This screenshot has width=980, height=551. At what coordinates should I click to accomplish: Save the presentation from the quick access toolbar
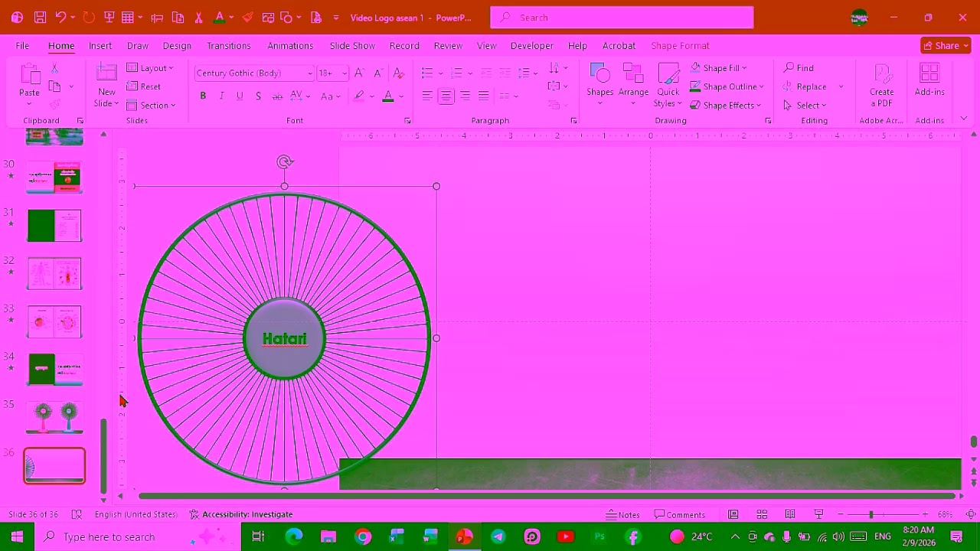(x=40, y=17)
